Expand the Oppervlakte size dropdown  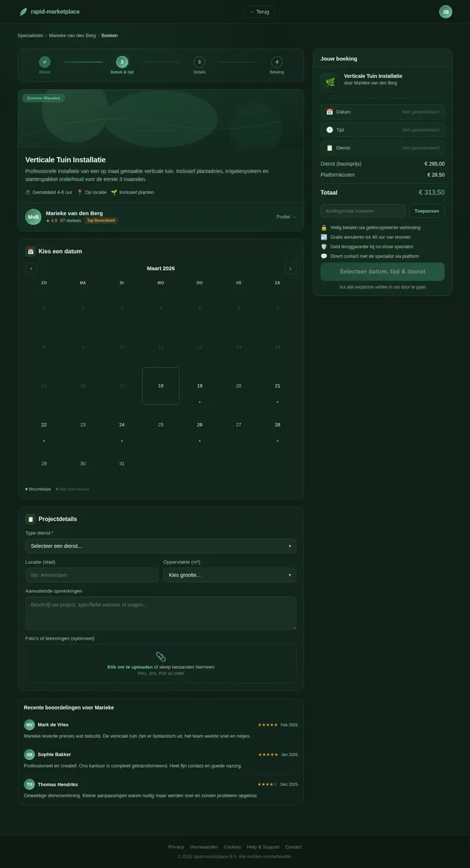click(x=230, y=575)
